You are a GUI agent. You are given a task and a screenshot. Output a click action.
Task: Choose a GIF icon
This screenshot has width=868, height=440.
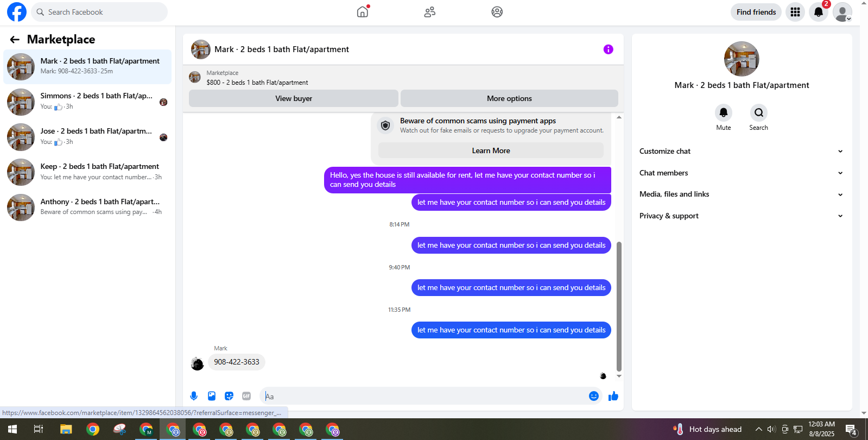246,396
